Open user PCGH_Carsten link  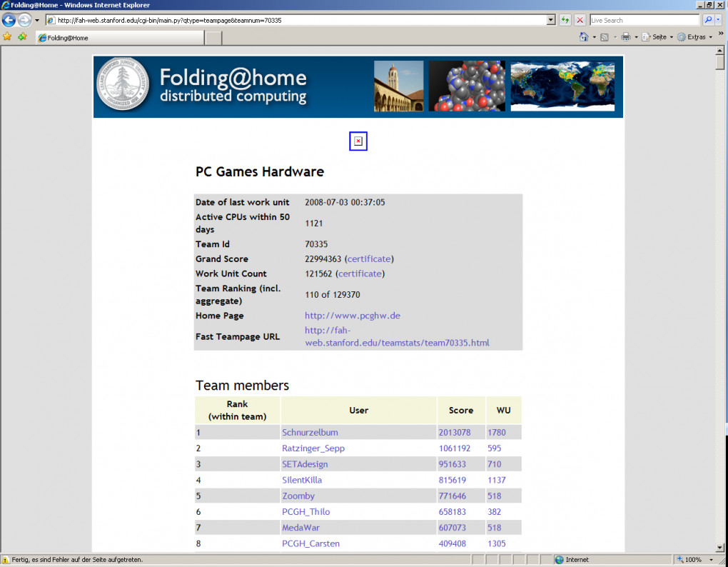[x=310, y=543]
